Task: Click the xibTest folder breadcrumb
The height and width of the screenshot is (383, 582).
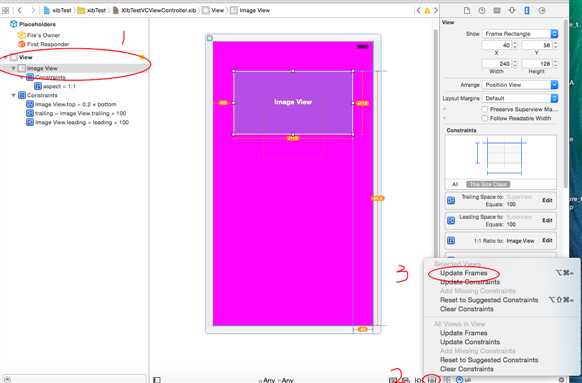Action: [x=92, y=10]
